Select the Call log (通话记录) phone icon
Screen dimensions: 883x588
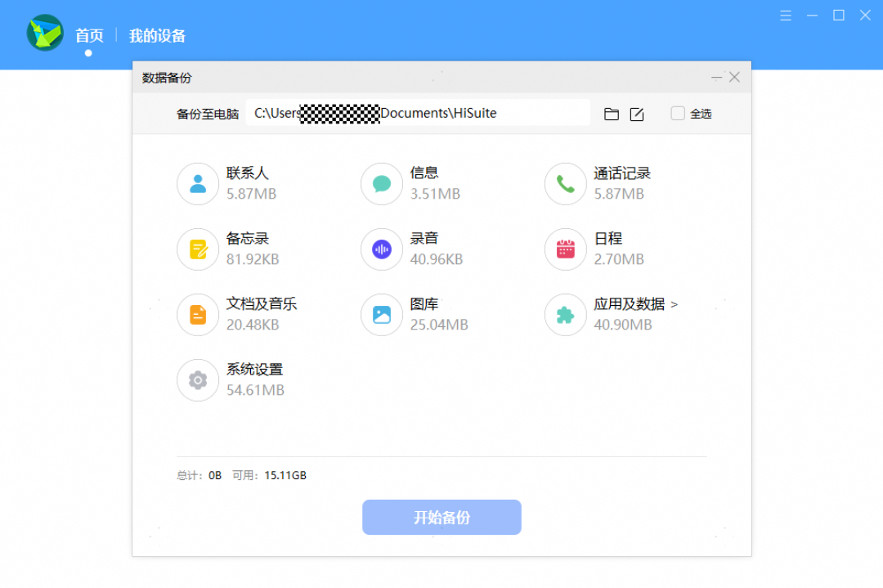[566, 184]
